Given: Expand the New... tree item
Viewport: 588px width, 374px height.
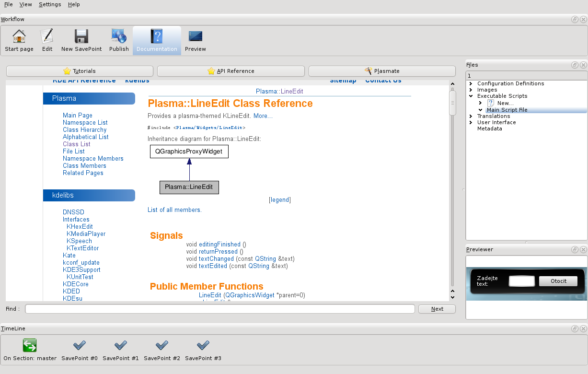Looking at the screenshot, I should (481, 103).
